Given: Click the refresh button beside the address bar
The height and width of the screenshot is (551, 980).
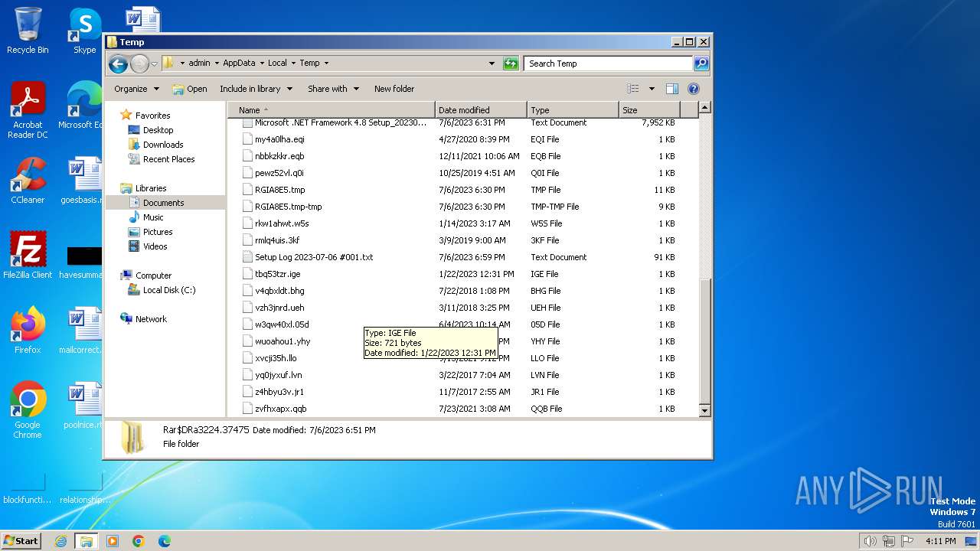Looking at the screenshot, I should click(x=511, y=64).
